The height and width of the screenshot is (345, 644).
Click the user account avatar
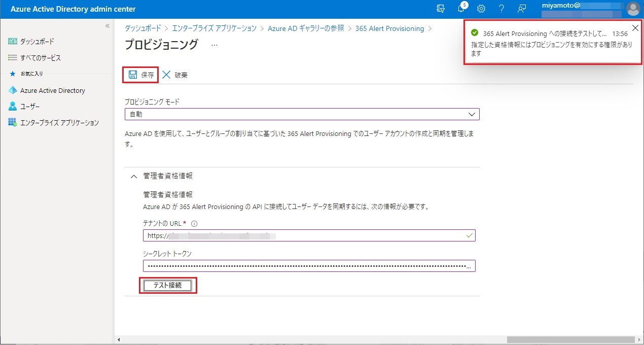[632, 9]
